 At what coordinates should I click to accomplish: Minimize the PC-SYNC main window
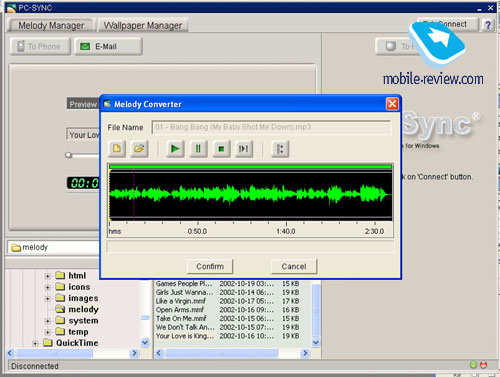tap(479, 8)
